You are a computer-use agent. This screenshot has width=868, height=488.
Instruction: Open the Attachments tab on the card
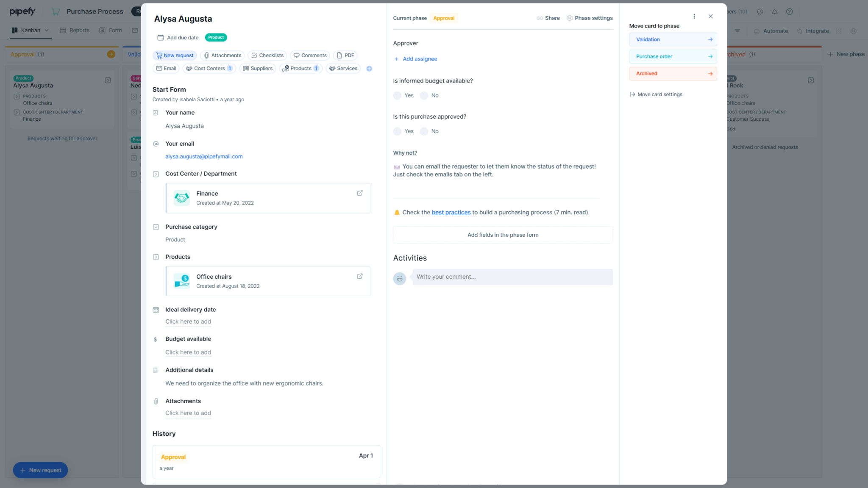pyautogui.click(x=222, y=55)
